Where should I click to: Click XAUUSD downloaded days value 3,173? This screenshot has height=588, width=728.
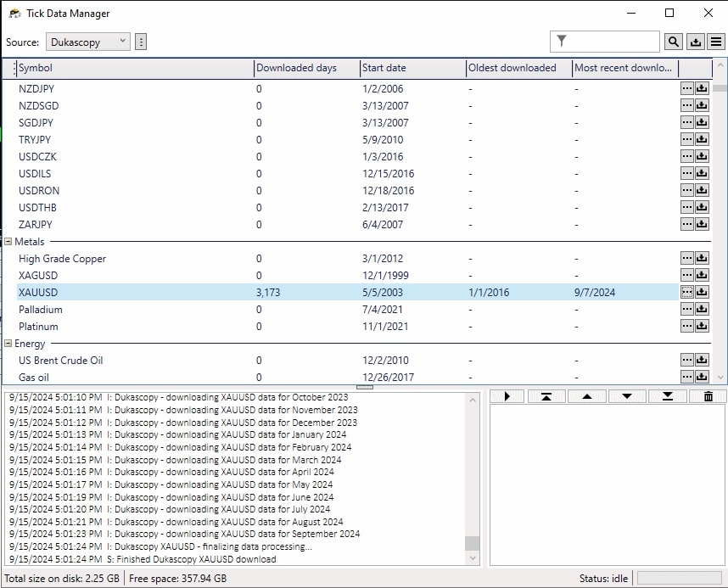pos(268,293)
